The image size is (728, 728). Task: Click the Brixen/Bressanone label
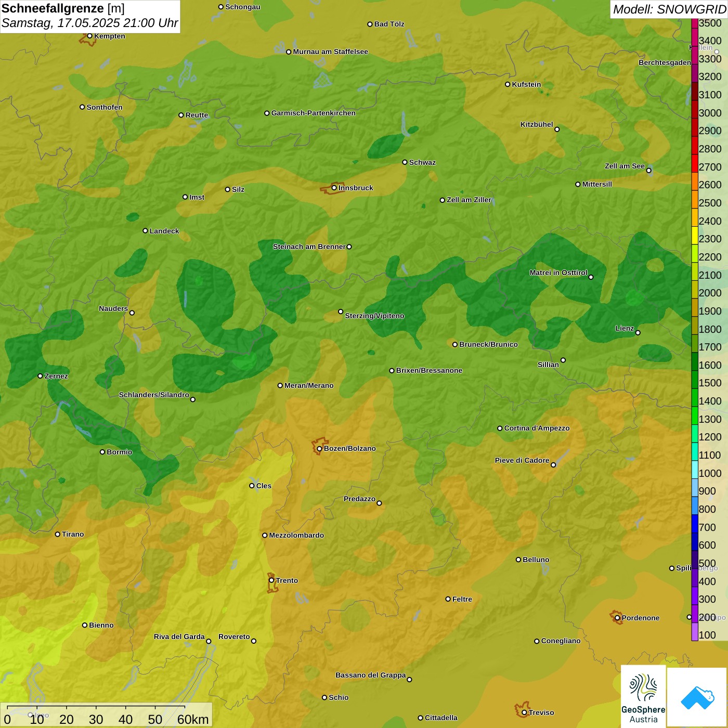click(429, 370)
